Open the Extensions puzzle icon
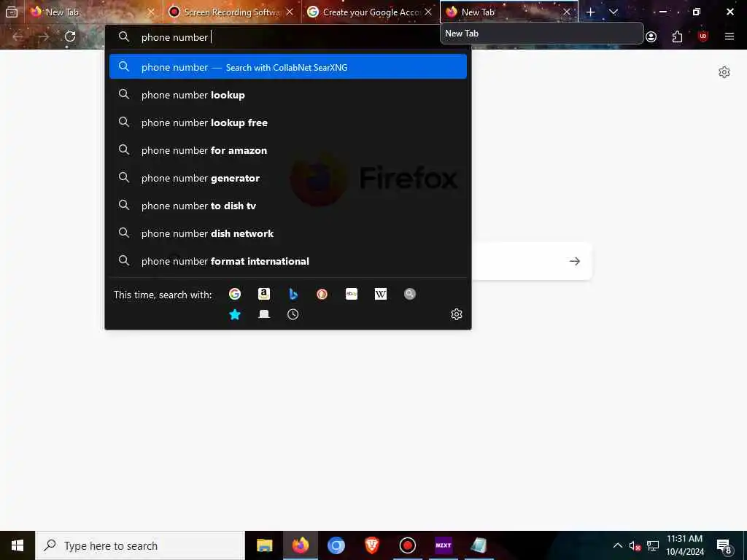Screen dimensions: 747x560 [677, 36]
